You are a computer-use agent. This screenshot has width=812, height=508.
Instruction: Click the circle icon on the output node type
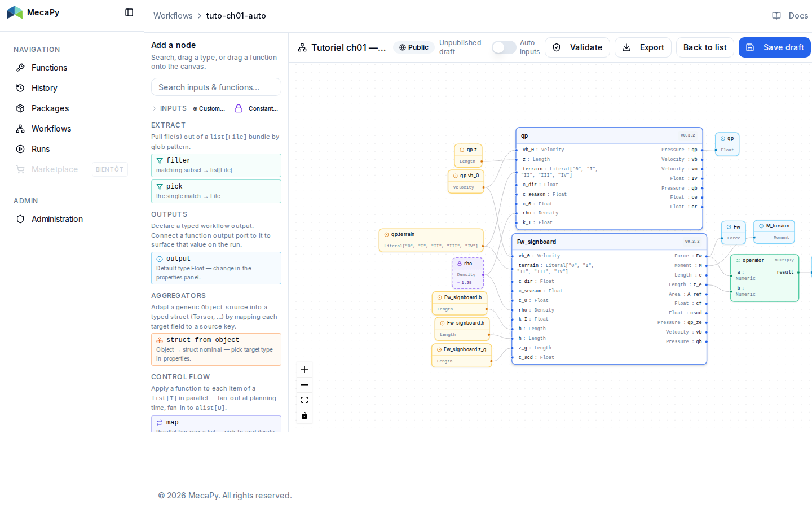coord(160,259)
